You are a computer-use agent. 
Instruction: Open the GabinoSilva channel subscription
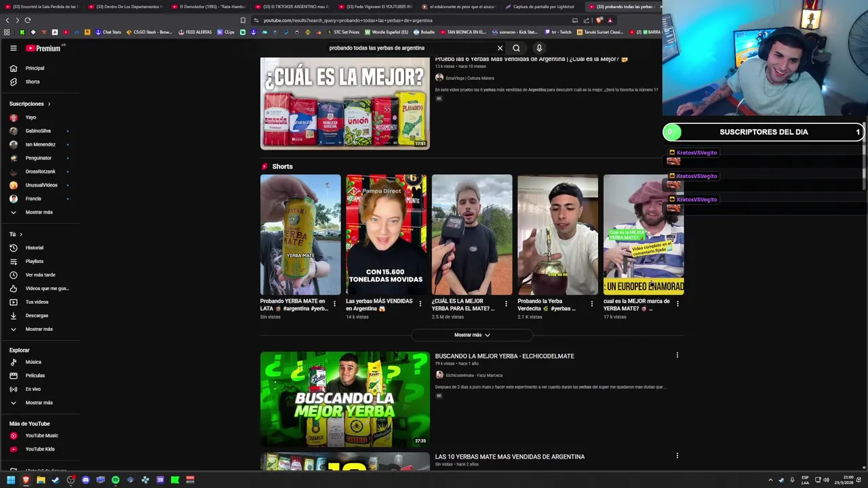coord(38,131)
